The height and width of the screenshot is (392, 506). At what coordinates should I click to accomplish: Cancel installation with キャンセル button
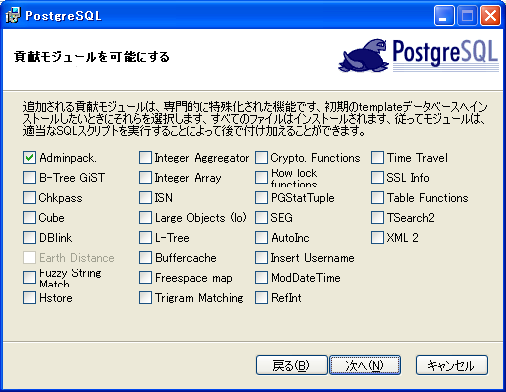(x=452, y=365)
